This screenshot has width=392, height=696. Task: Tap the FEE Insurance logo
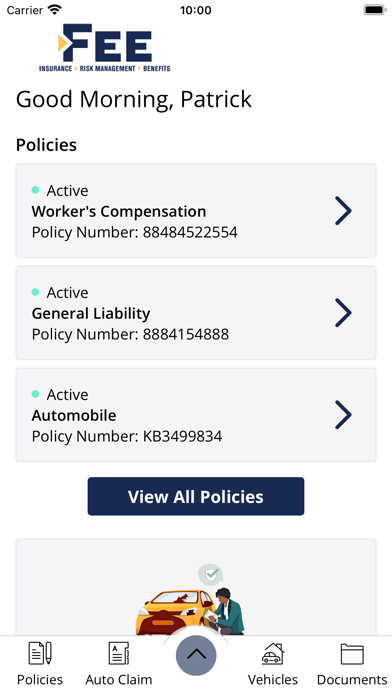coord(105,47)
